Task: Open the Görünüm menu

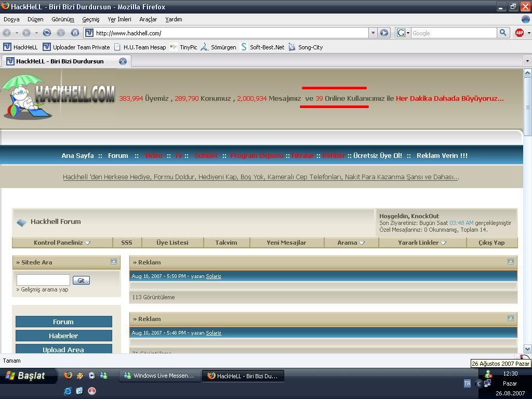Action: [63, 19]
